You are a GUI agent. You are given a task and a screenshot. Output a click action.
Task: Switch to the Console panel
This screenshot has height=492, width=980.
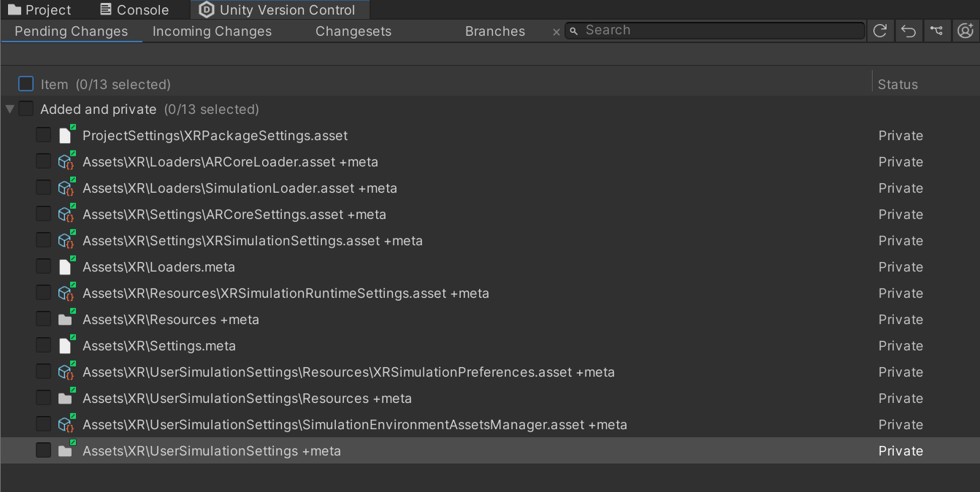134,9
